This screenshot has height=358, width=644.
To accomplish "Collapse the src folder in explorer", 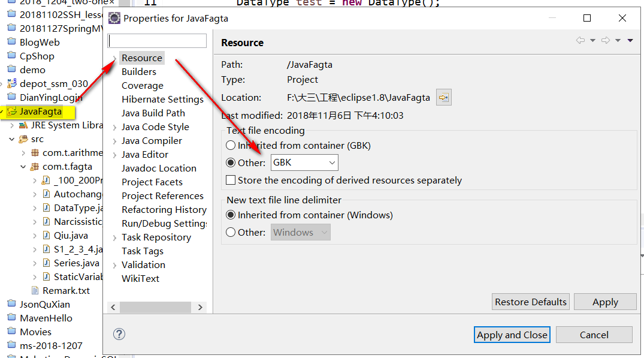I will point(11,139).
